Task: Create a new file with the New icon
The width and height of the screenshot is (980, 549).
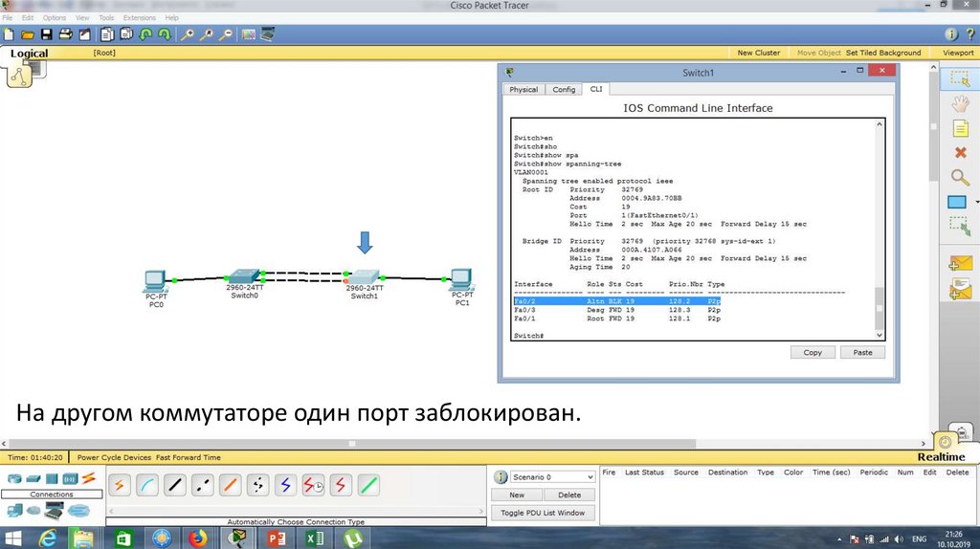Action: pos(9,35)
